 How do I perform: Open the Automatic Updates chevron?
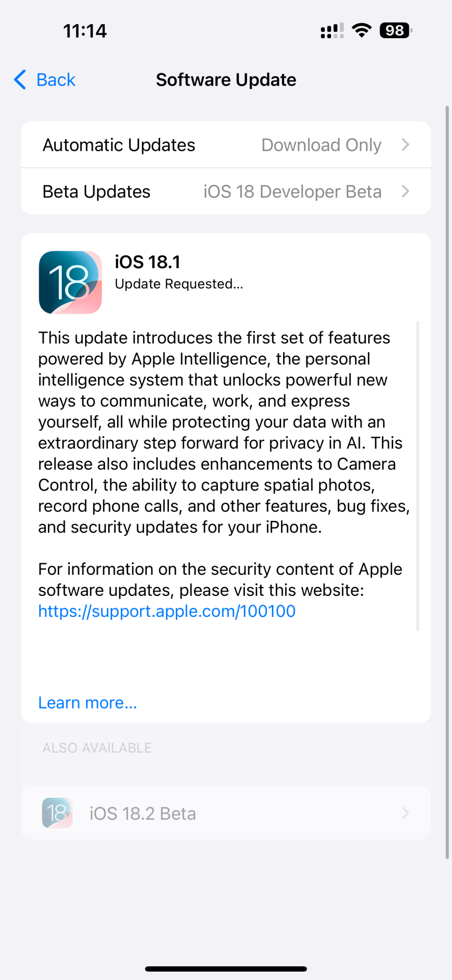click(x=405, y=145)
